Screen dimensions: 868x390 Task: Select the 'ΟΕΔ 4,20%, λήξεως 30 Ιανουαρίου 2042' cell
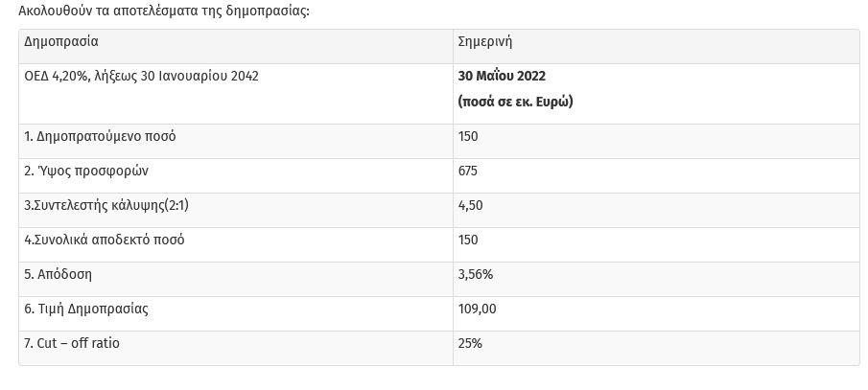click(141, 76)
